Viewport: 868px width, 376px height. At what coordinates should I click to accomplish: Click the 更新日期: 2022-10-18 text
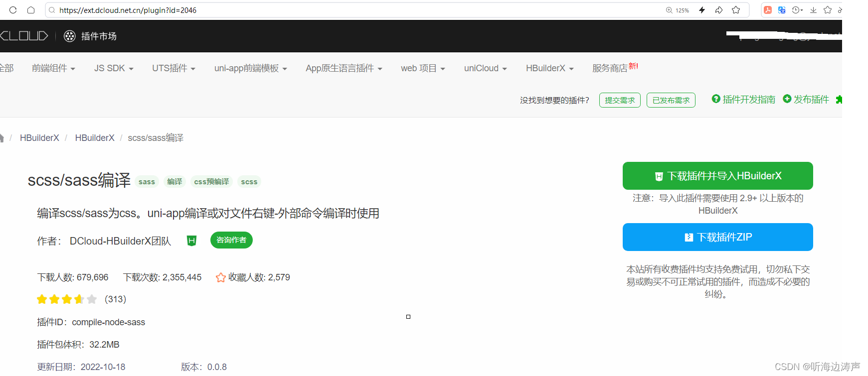(81, 367)
